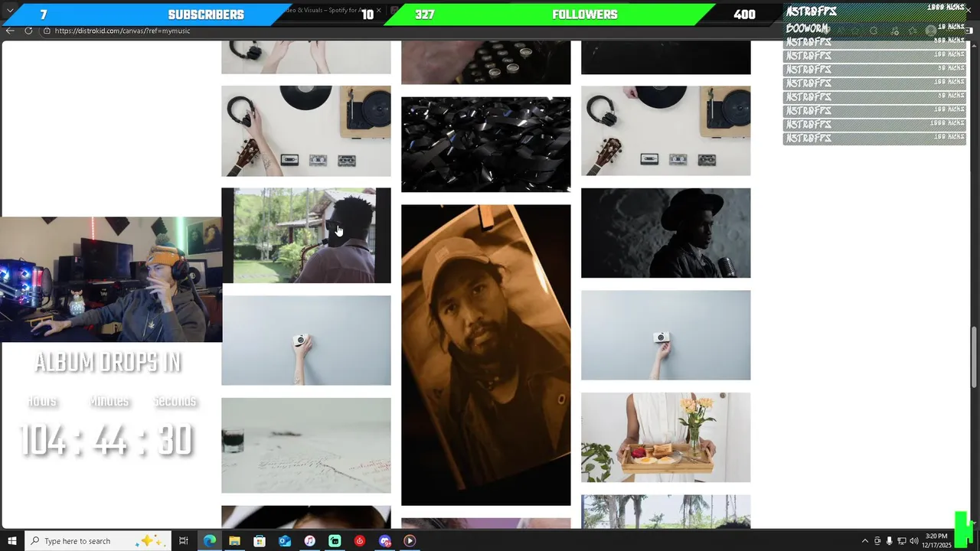Click the microphone tray icon
The image size is (980, 551).
[x=890, y=541]
